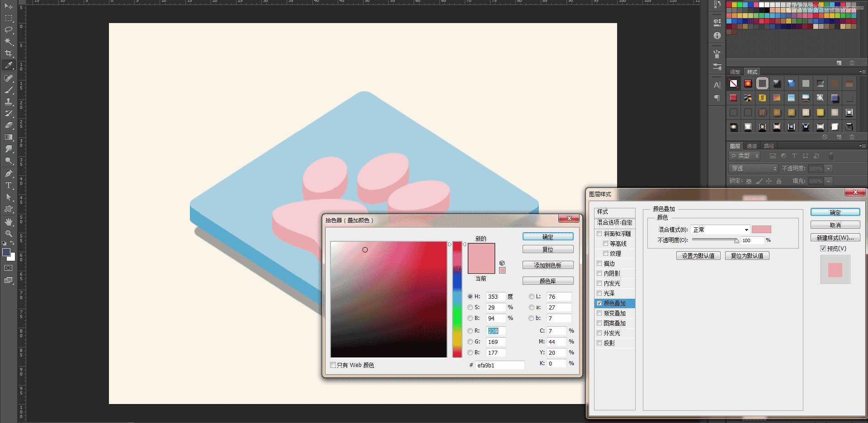
Task: Click the pink color overlay swatch
Action: coord(762,229)
